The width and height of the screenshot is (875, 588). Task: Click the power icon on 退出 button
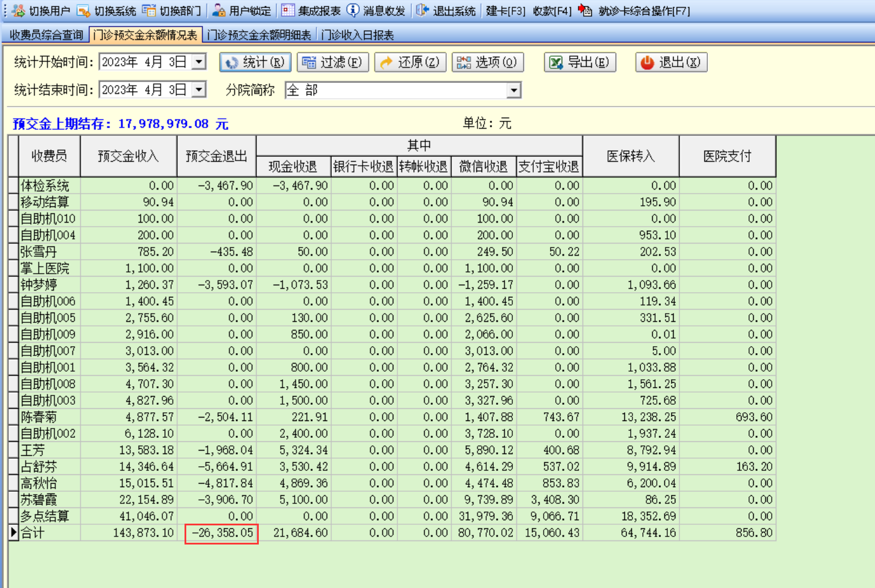coord(648,63)
